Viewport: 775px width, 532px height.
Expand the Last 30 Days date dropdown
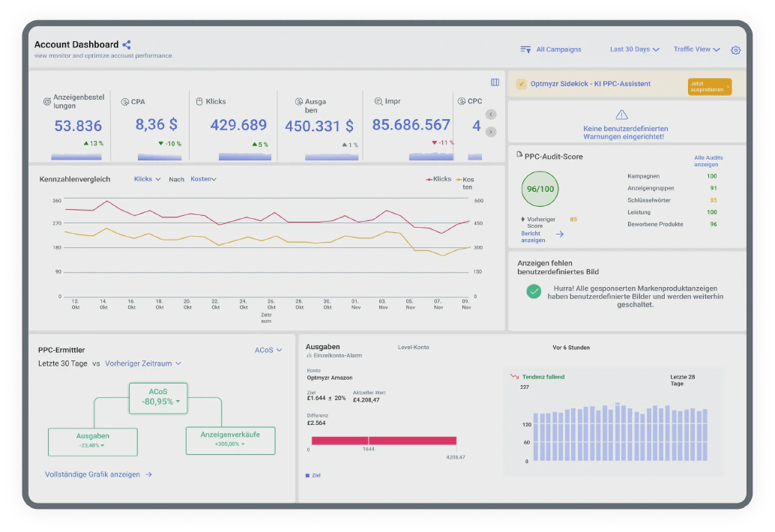pos(634,49)
